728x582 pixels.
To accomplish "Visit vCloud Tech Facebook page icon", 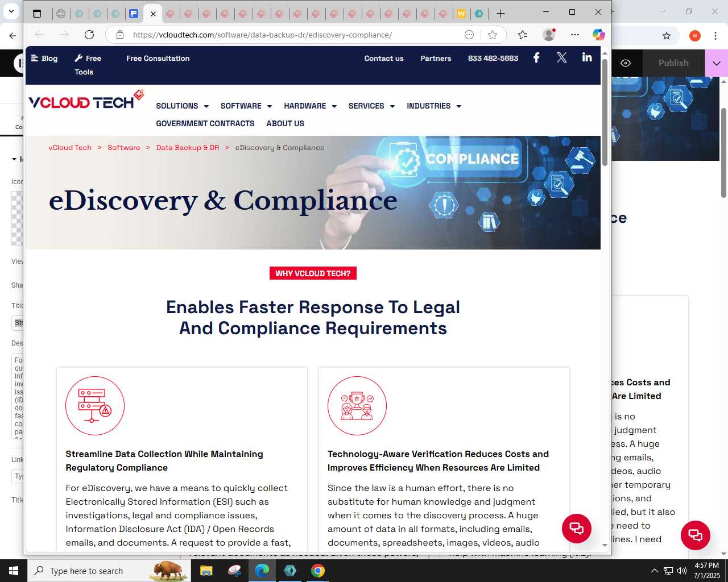I will pos(536,57).
